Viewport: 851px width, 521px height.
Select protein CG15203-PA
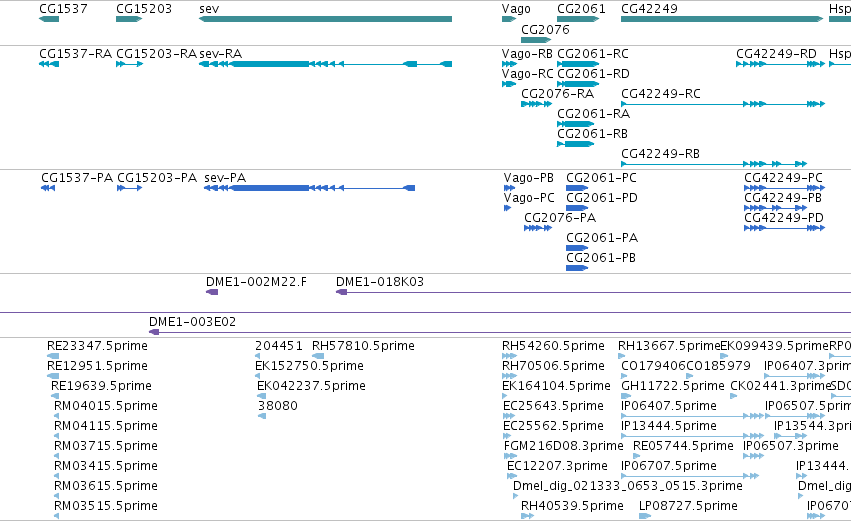click(x=130, y=188)
